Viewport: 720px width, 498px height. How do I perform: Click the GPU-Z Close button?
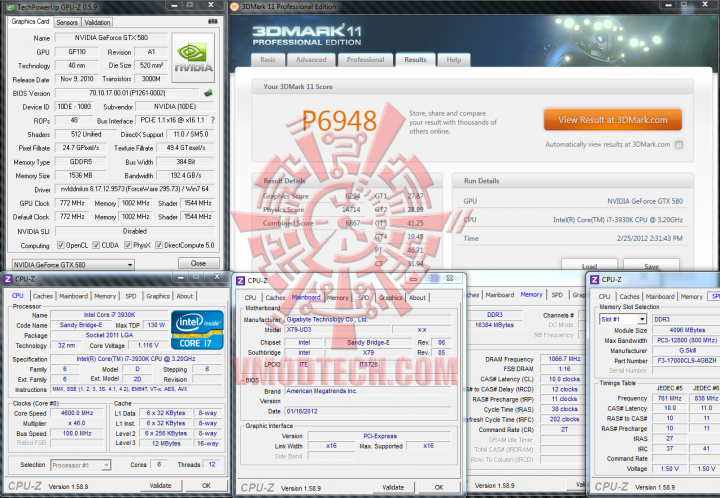coord(198,263)
